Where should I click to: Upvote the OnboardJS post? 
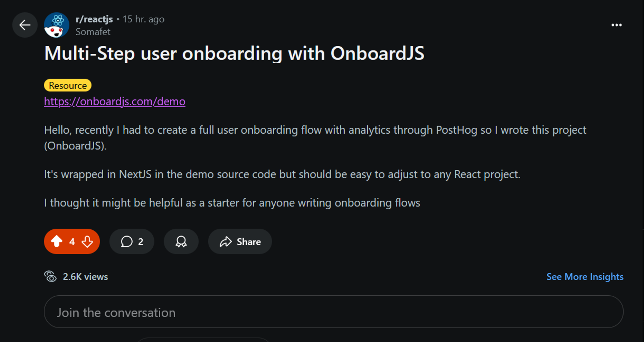click(x=57, y=241)
